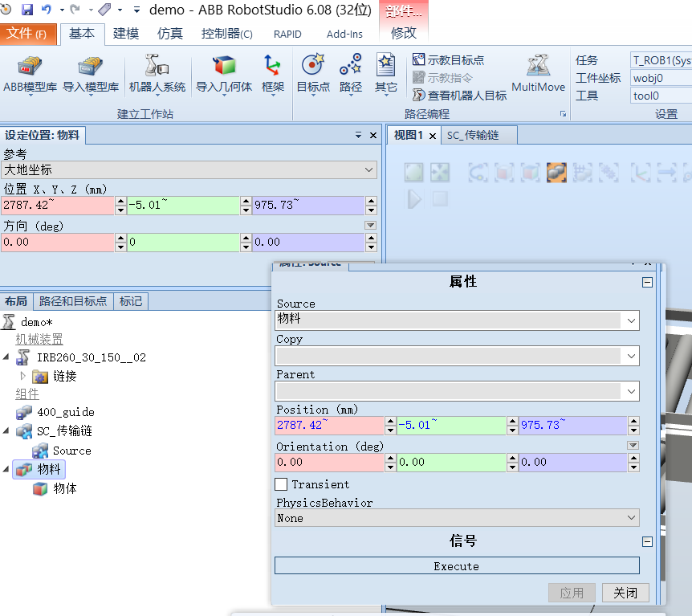Click 查看机器人目标 view robot target

point(459,96)
